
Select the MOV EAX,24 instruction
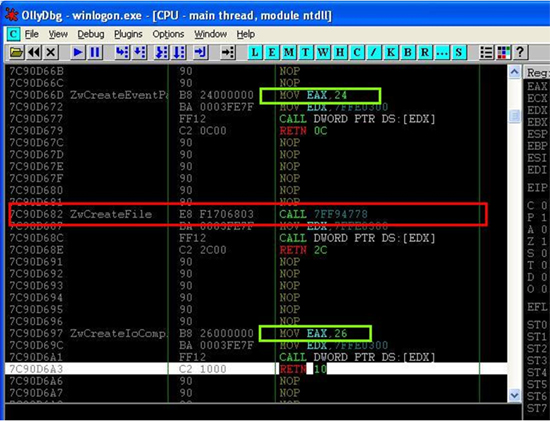coord(313,95)
